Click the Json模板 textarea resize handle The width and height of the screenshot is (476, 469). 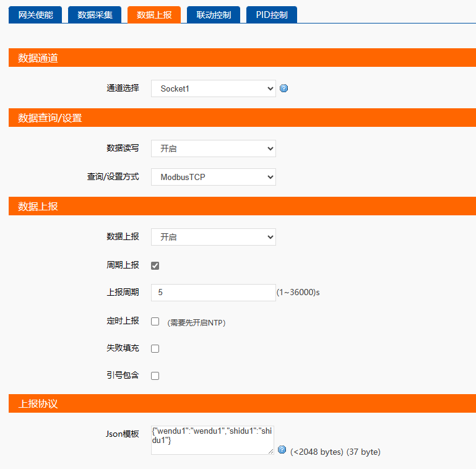point(270,452)
